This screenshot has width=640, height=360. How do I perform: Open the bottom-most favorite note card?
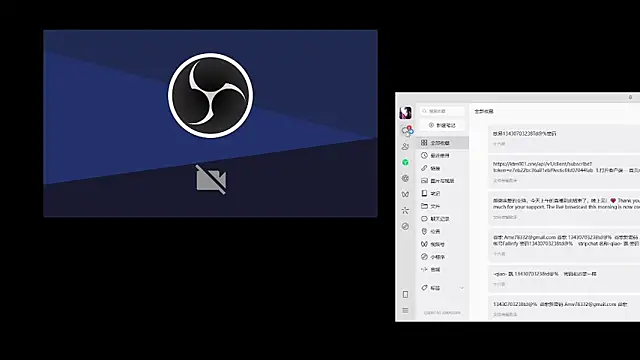point(564,309)
